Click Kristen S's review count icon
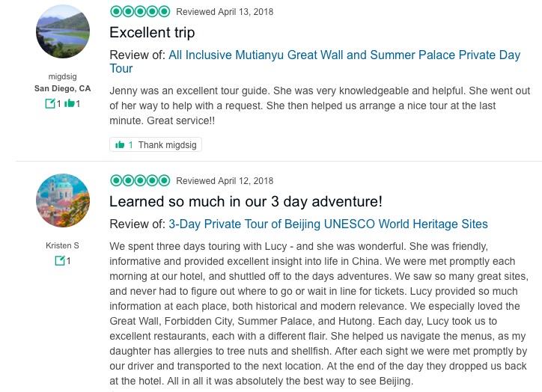This screenshot has width=542, height=392. pyautogui.click(x=60, y=260)
